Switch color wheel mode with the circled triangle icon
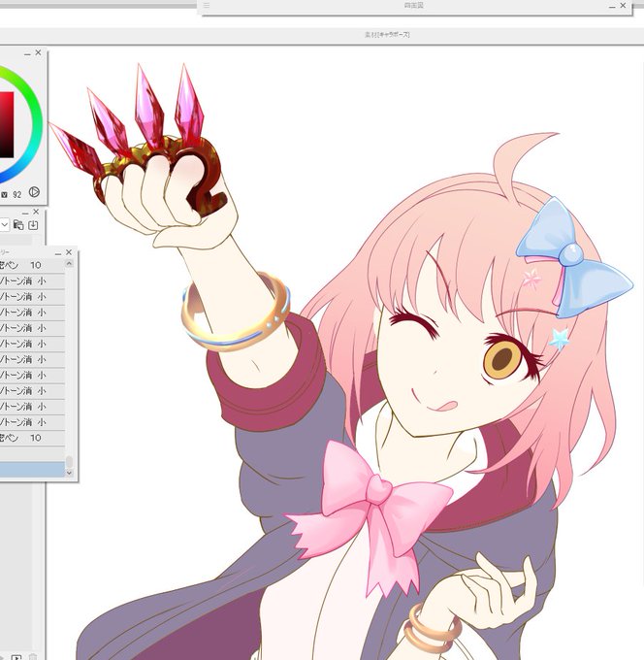Screen dimensions: 644x660 point(34,192)
